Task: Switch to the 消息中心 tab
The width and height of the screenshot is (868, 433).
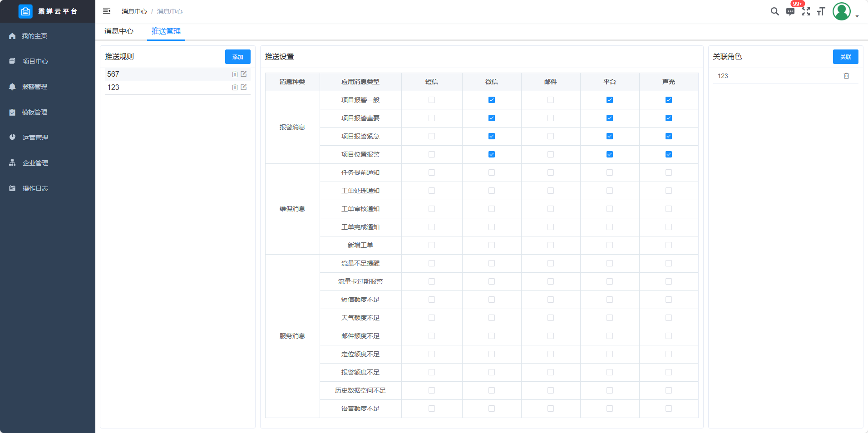Action: click(119, 31)
